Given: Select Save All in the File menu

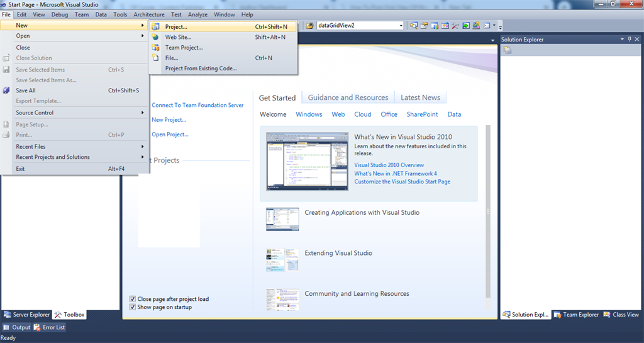Looking at the screenshot, I should 74,90.
